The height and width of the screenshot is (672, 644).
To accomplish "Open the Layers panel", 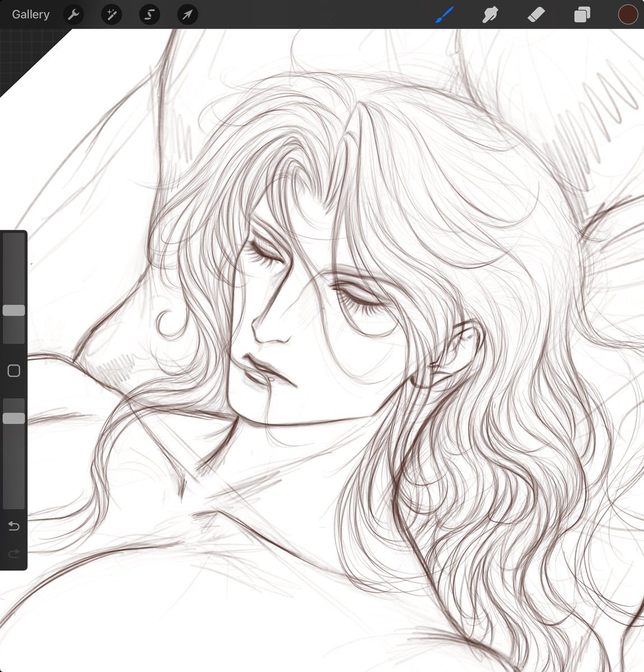I will [x=581, y=15].
